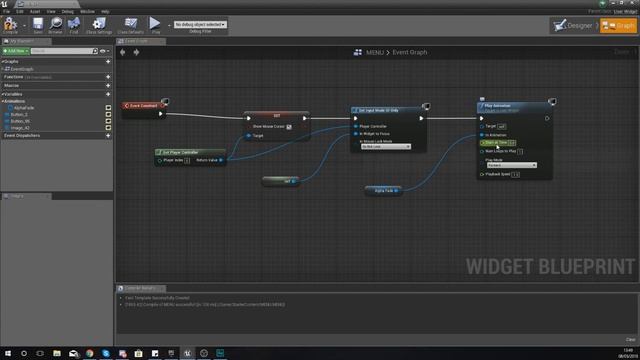Click Event Construct output exec pin
Viewport: 640px width, 360px height.
[x=160, y=114]
